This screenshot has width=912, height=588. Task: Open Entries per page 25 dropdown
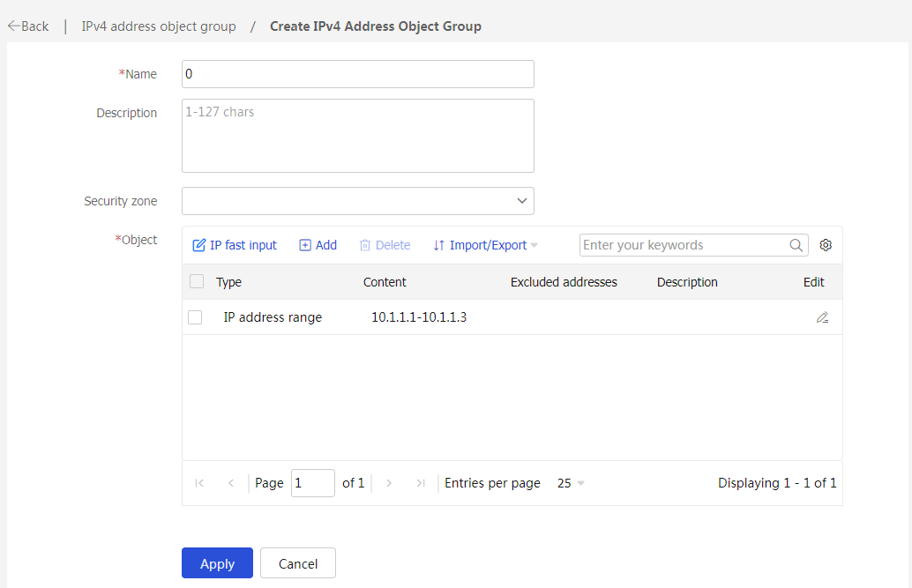[571, 483]
